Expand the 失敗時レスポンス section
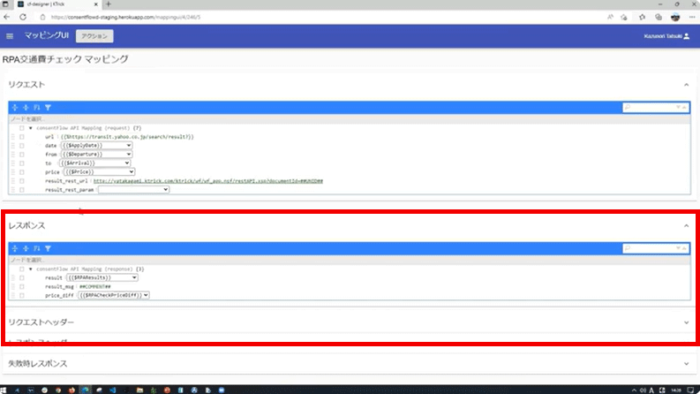The width and height of the screenshot is (700, 394). pyautogui.click(x=686, y=364)
